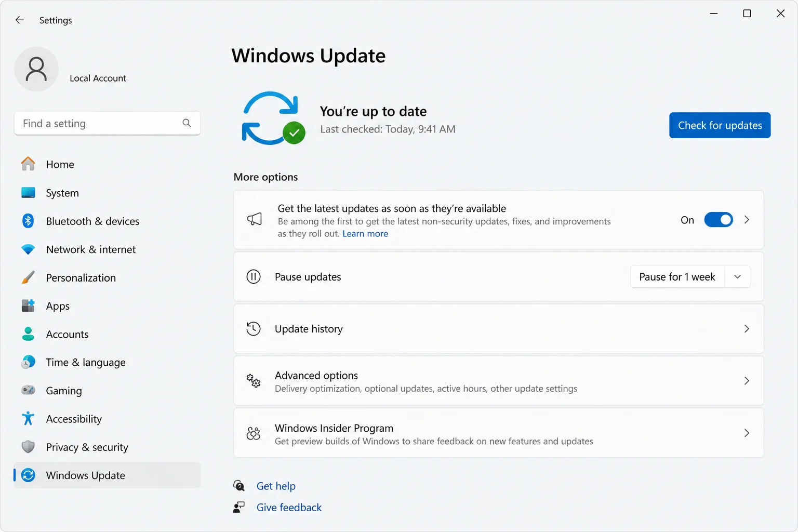The height and width of the screenshot is (532, 798).
Task: Turn off the get latest updates toggle
Action: point(719,220)
